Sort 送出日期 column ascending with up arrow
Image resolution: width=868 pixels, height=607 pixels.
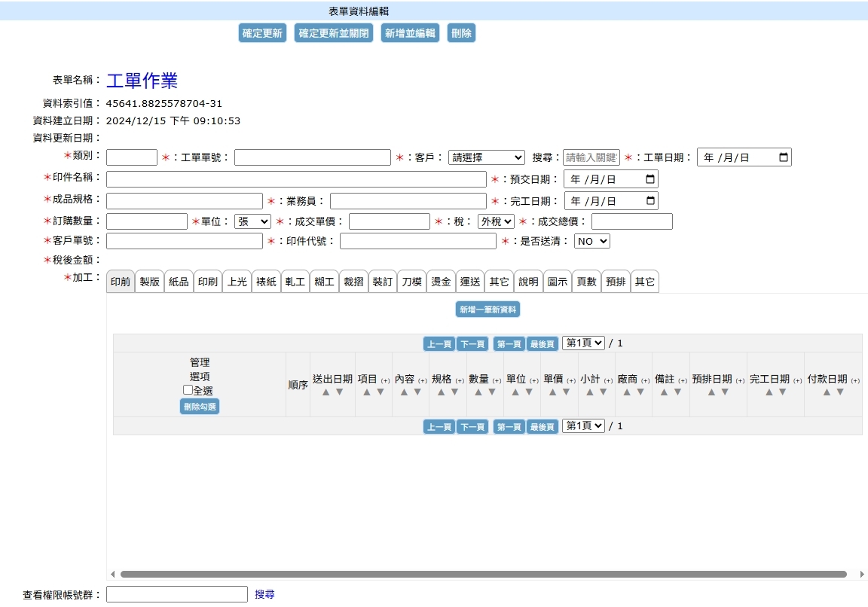(x=326, y=392)
